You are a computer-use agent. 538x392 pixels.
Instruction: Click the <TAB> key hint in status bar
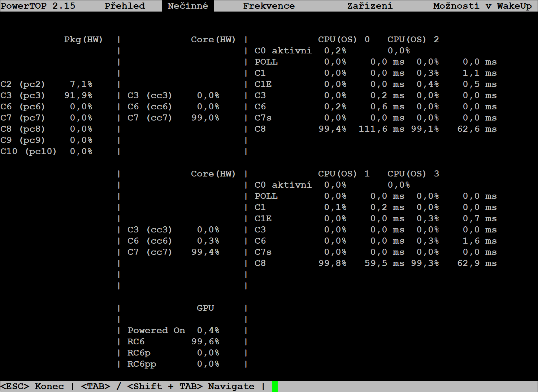point(95,386)
